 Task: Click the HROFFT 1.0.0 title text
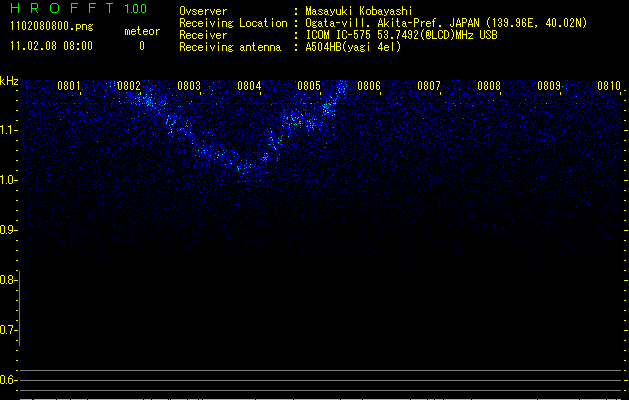[x=79, y=8]
